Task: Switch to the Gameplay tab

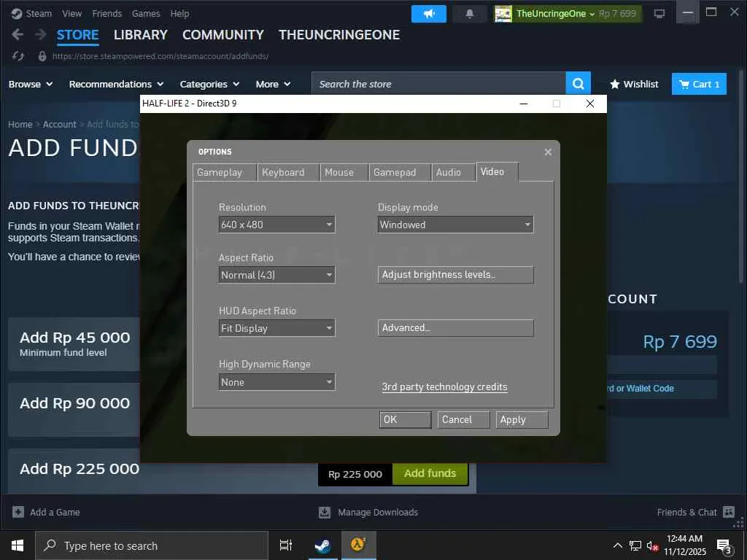Action: click(x=225, y=172)
